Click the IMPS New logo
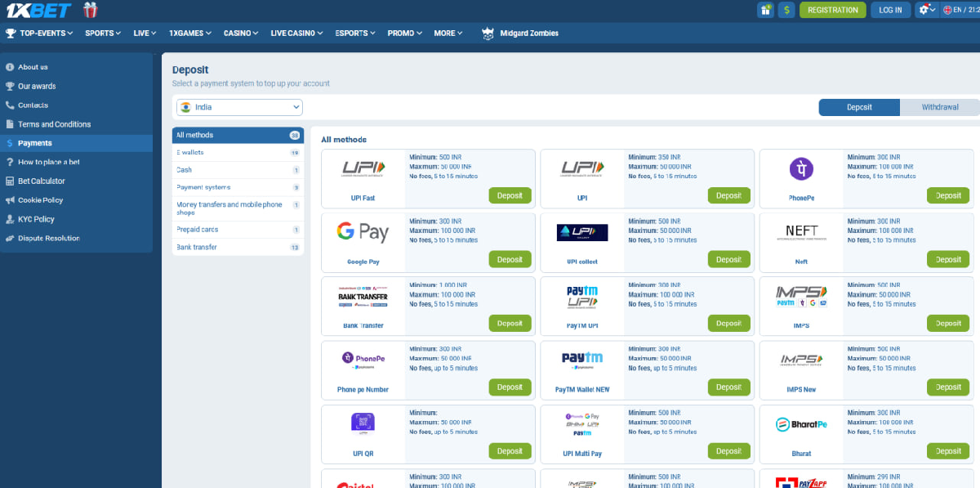This screenshot has width=980, height=488. 801,360
